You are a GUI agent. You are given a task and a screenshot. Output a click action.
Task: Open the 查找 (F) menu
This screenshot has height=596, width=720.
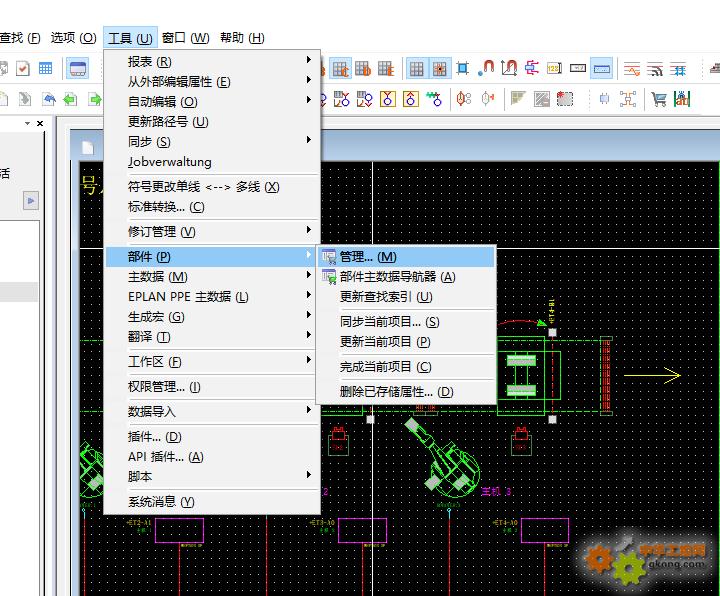[x=20, y=38]
